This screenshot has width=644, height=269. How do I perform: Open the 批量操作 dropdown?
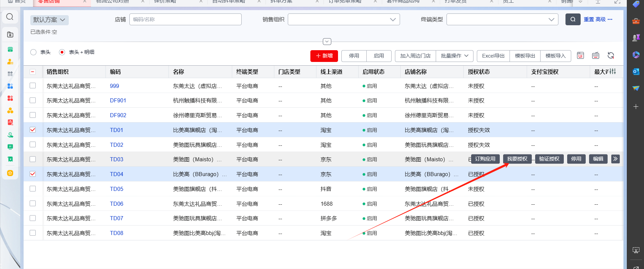[x=455, y=56]
